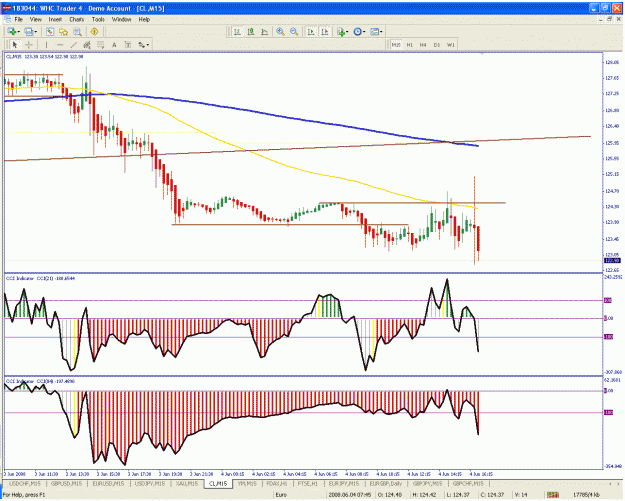Click the Profiles toolbar icon
Image resolution: width=625 pixels, height=501 pixels.
point(29,31)
